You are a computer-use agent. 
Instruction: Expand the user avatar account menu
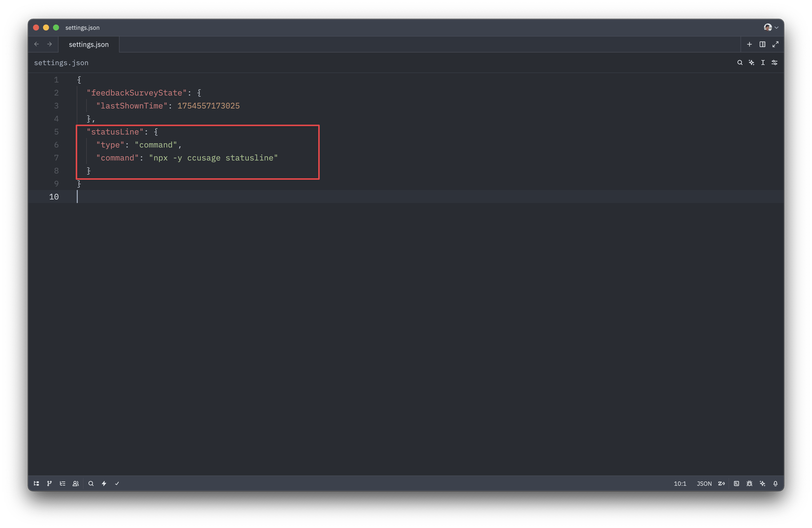coord(771,27)
